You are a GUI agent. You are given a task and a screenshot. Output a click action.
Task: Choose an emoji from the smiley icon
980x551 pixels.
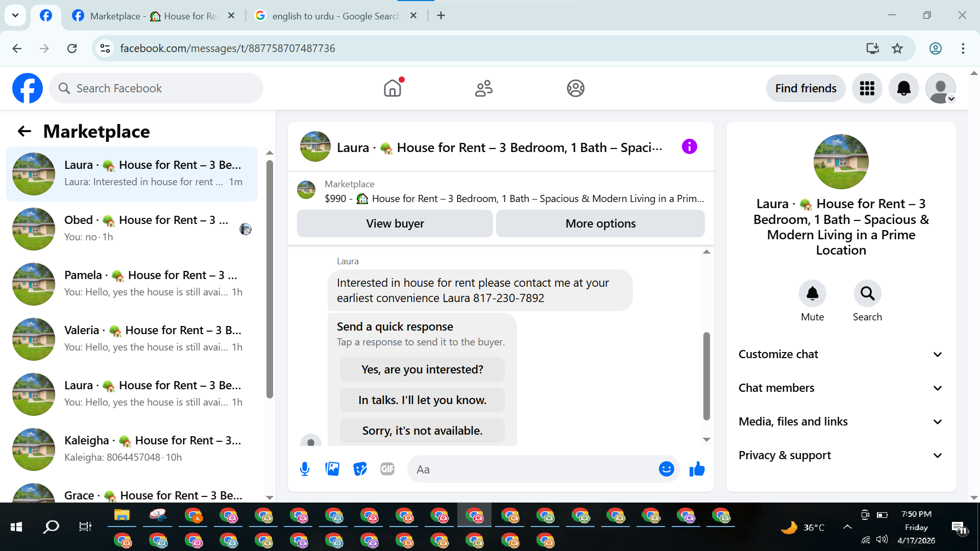click(666, 469)
